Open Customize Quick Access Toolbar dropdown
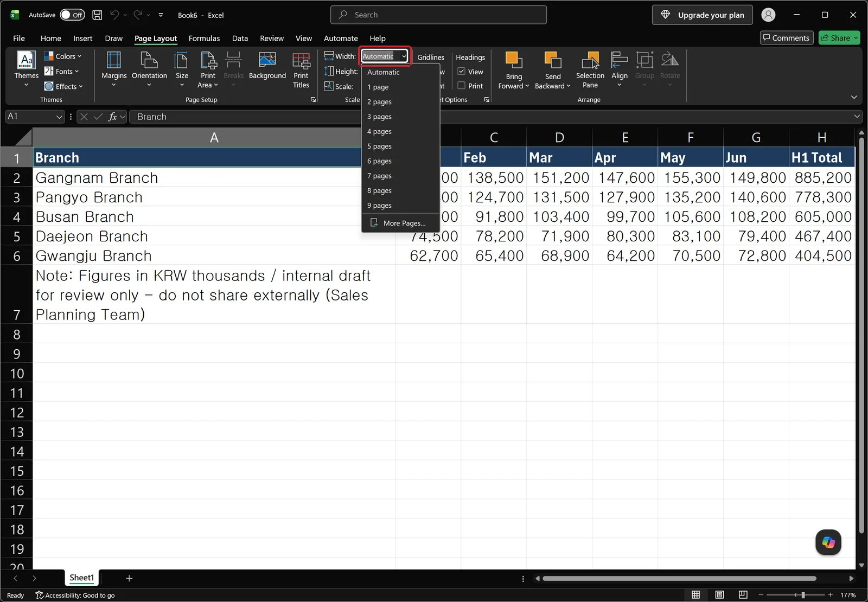This screenshot has width=868, height=602. (x=161, y=15)
